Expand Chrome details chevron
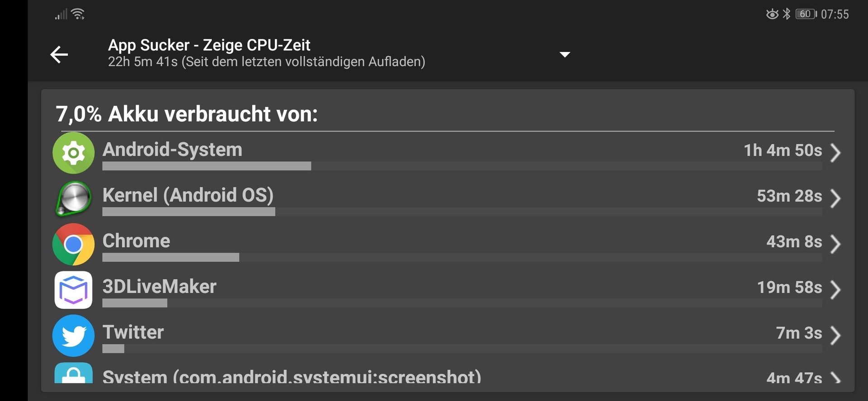Viewport: 868px width, 401px height. click(835, 244)
